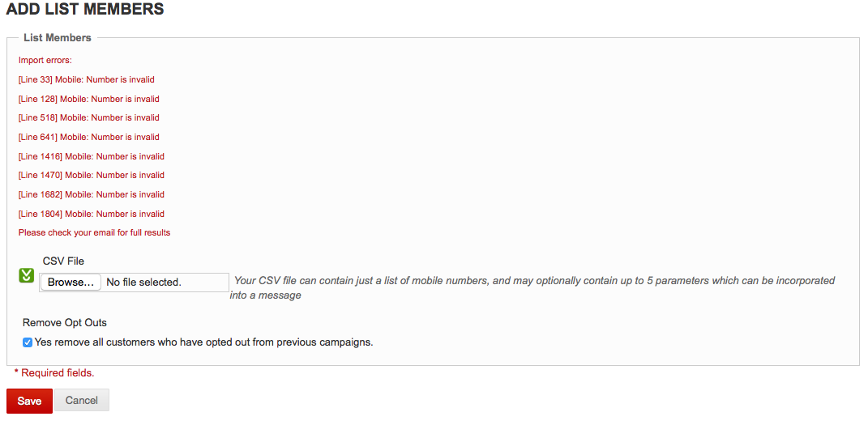Select the Line 33 invalid number error
This screenshot has width=868, height=425.
[86, 80]
